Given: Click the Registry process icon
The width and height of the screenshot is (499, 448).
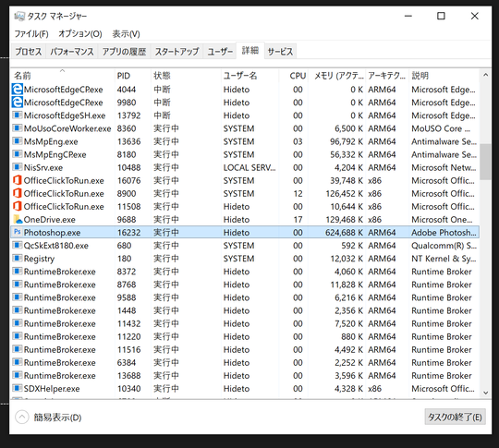Looking at the screenshot, I should 18,258.
